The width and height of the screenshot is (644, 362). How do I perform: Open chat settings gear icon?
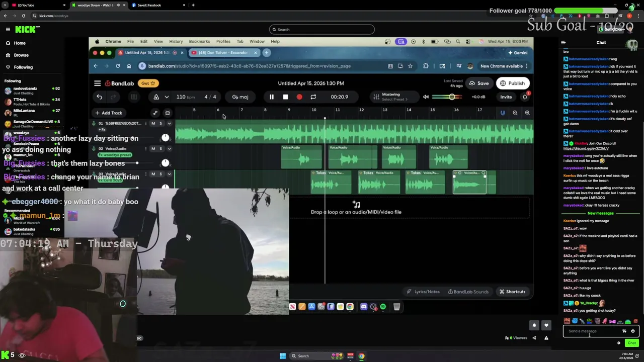[x=619, y=343]
